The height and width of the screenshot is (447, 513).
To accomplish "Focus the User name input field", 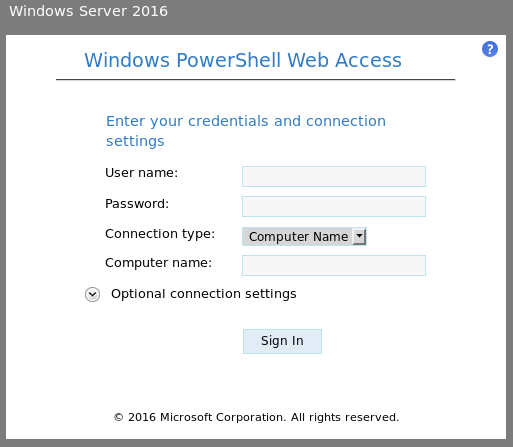I will (x=334, y=176).
